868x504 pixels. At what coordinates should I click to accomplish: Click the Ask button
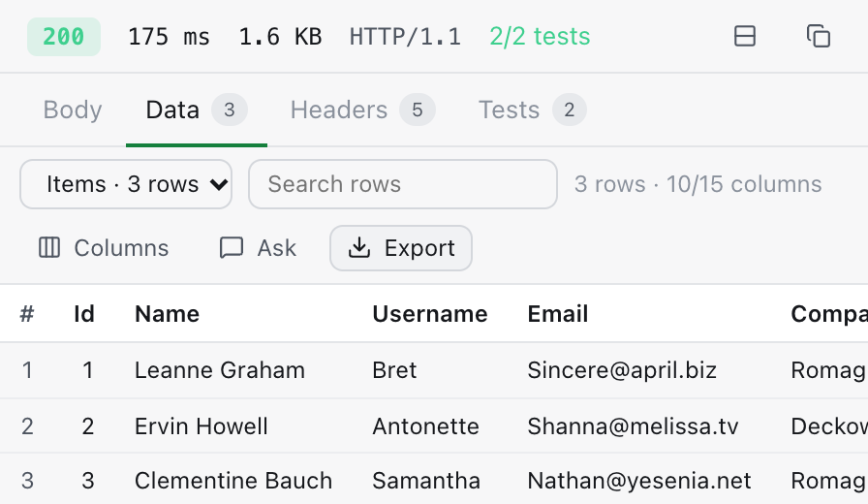click(x=258, y=248)
